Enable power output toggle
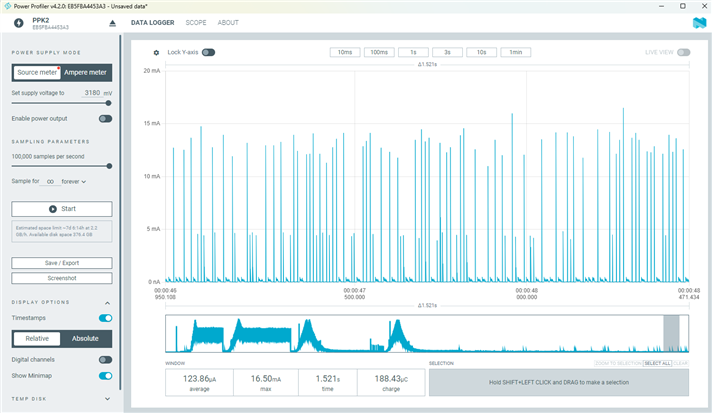 (105, 118)
